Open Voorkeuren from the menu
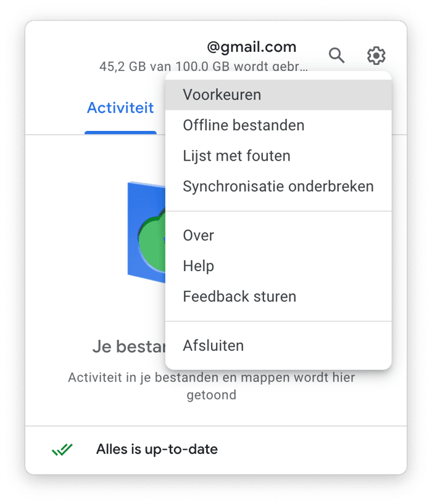This screenshot has height=504, width=432. [278, 95]
